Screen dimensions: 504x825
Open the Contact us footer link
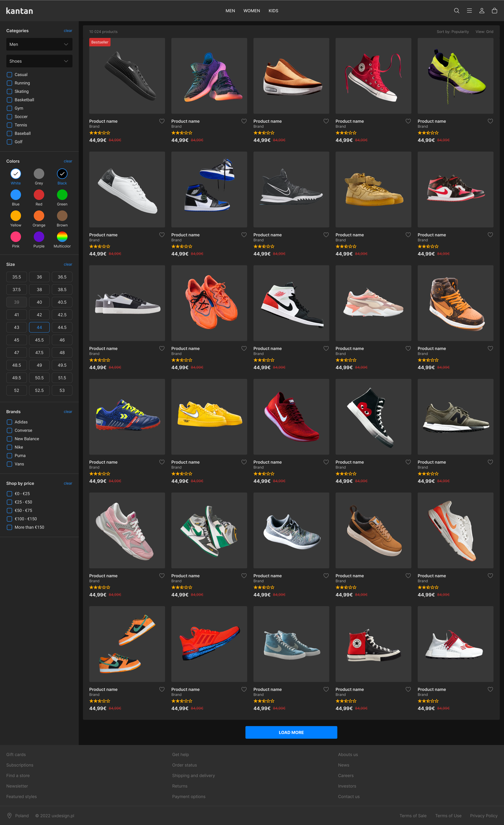tap(349, 797)
